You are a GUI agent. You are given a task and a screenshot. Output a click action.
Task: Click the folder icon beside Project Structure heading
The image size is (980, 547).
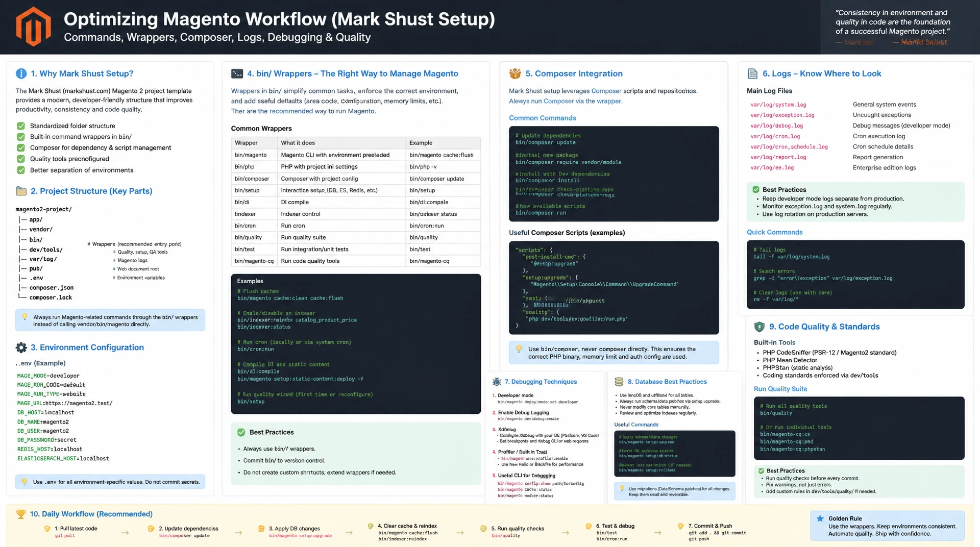21,191
